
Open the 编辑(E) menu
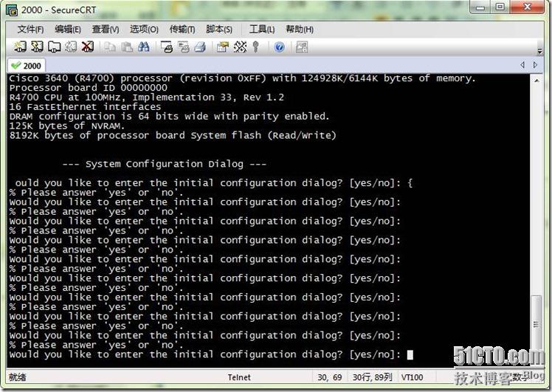click(x=68, y=30)
